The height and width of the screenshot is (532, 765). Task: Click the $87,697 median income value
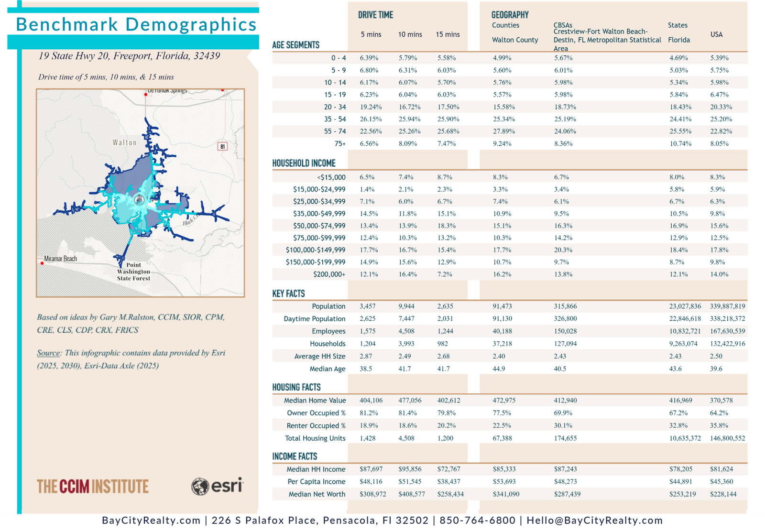372,469
